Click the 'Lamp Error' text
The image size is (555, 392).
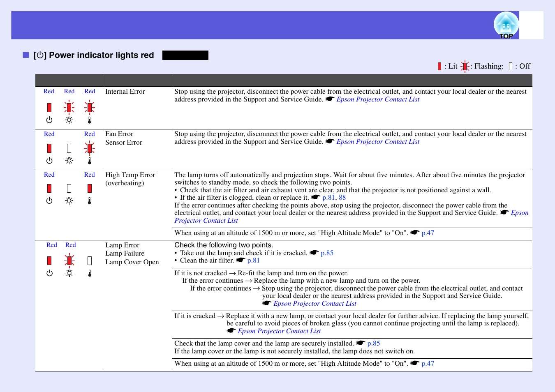[122, 245]
